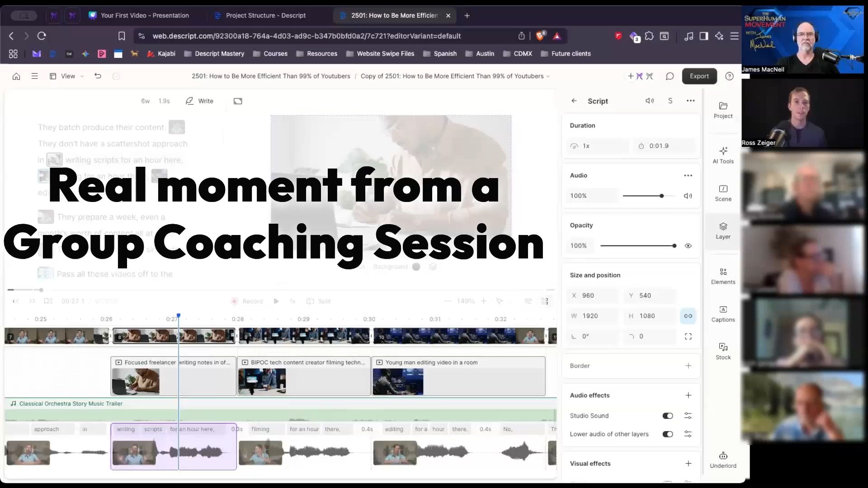Toggle layer visibility eye in Opacity
Image resolution: width=868 pixels, height=488 pixels.
click(688, 246)
